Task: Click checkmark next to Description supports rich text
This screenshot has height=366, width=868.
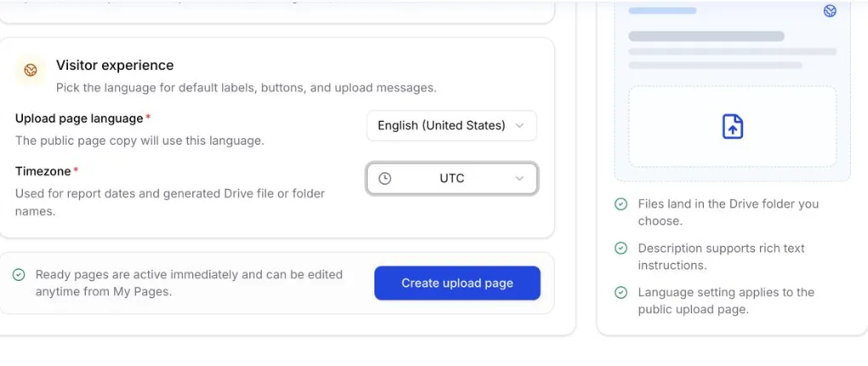Action: tap(621, 248)
